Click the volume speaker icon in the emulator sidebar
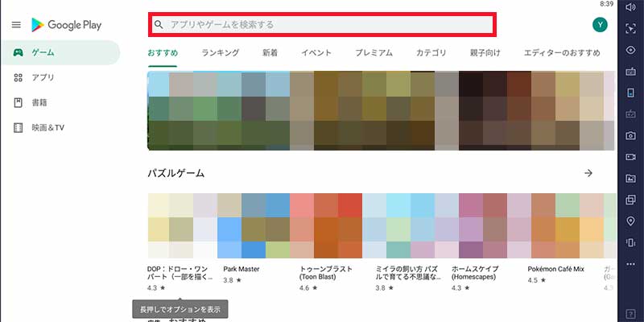 tap(630, 7)
